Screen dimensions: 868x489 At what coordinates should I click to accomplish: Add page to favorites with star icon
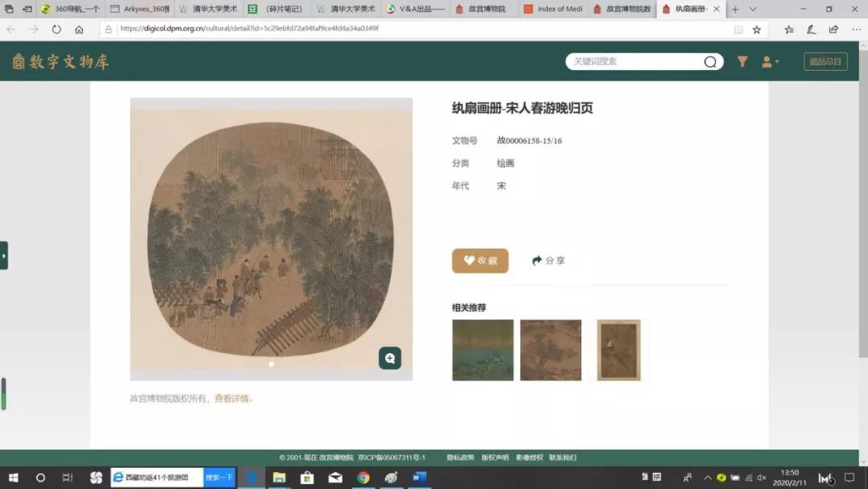[x=756, y=29]
